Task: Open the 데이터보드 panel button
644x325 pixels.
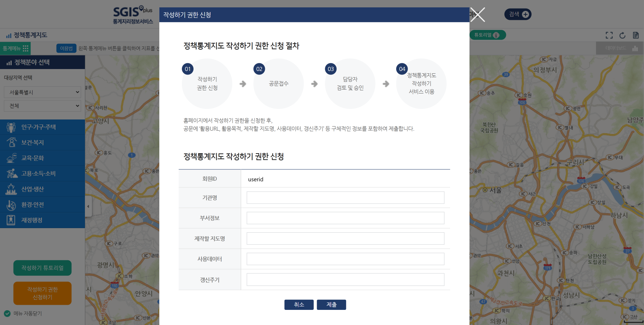Action: [620, 48]
